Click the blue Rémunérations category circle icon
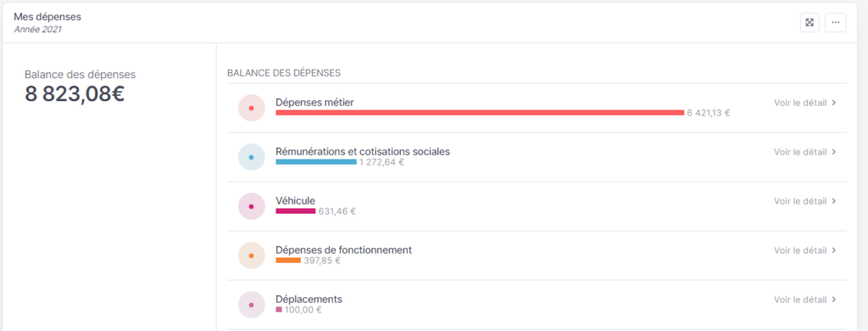868x331 pixels. pos(251,158)
